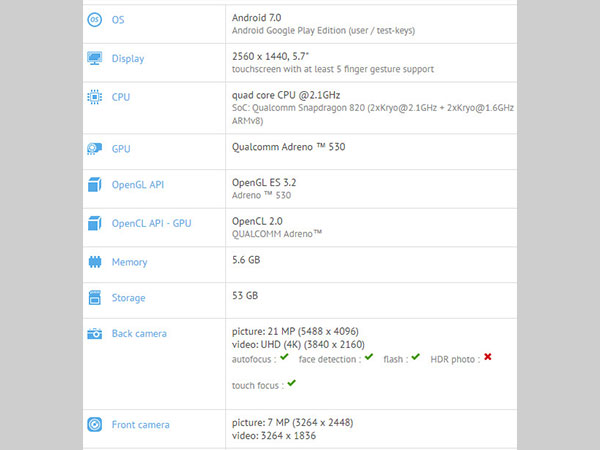Click the Front camera icon
The width and height of the screenshot is (600, 450).
tap(95, 425)
